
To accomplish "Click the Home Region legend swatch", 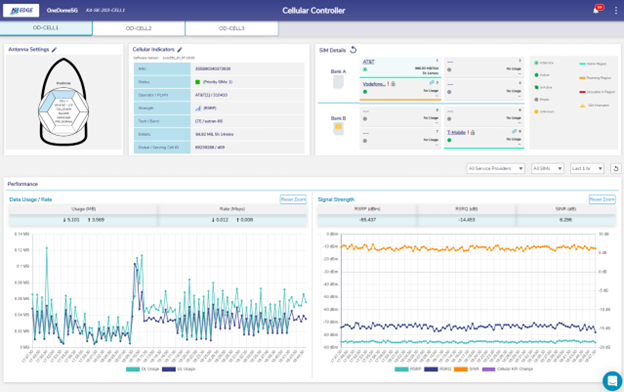I will point(582,64).
